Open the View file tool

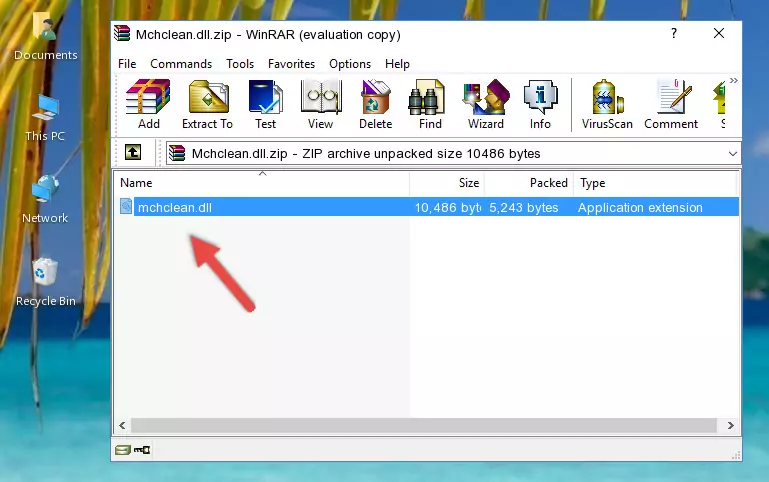click(x=321, y=104)
